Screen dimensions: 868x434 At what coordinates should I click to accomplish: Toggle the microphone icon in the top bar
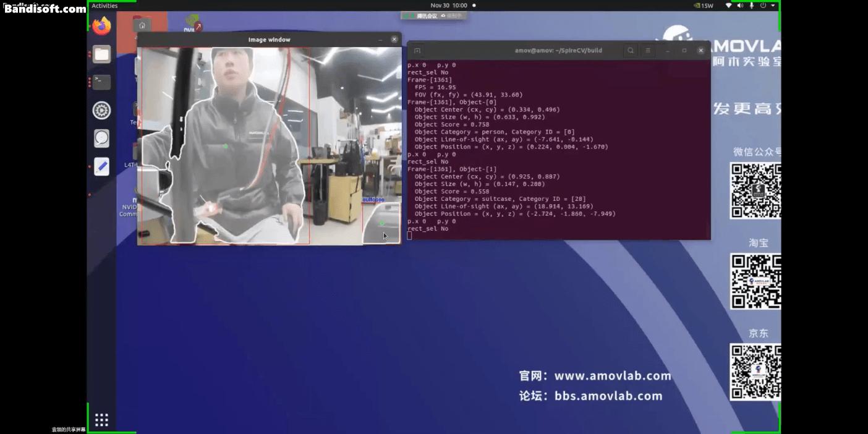[x=752, y=5]
